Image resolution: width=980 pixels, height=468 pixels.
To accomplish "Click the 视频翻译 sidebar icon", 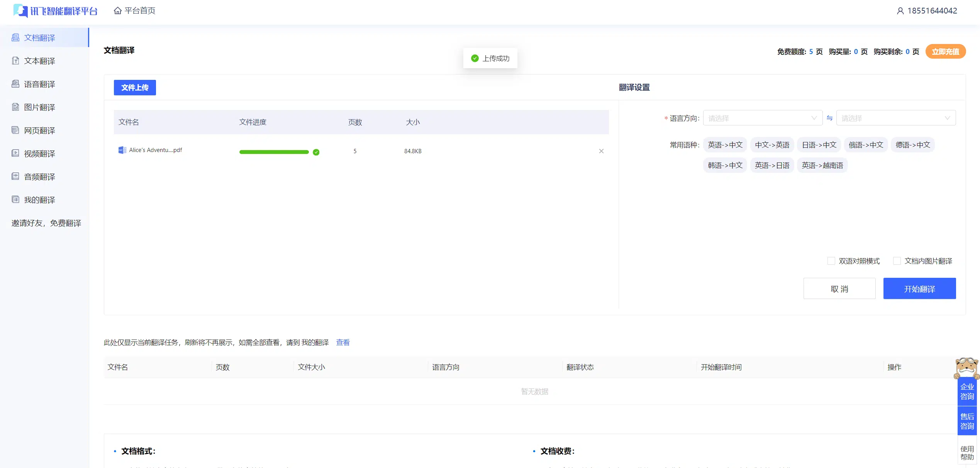I will pyautogui.click(x=15, y=153).
